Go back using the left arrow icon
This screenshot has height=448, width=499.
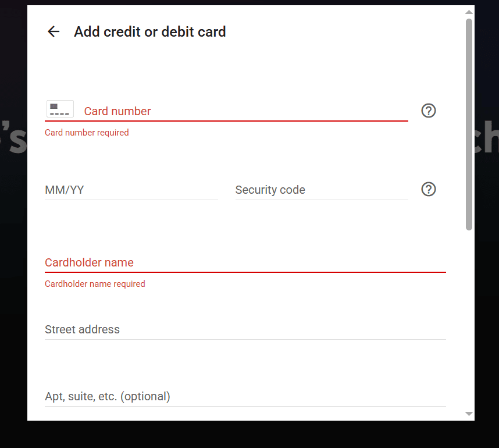tap(54, 31)
